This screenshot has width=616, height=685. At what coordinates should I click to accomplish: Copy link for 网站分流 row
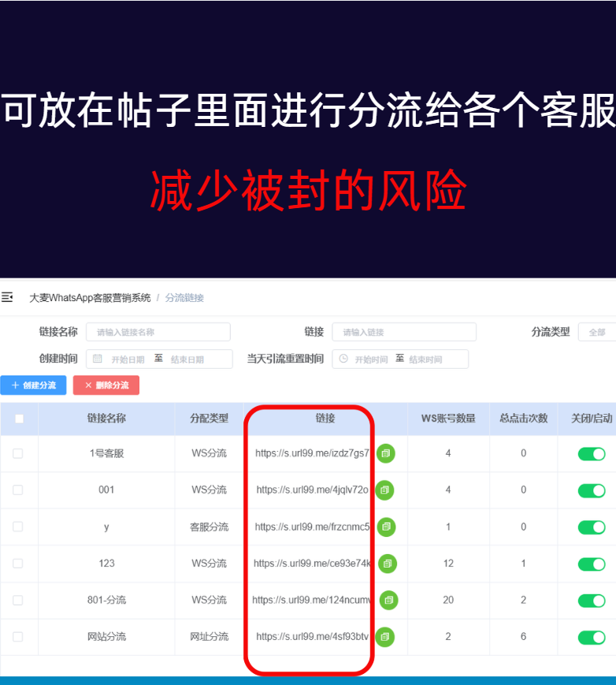click(x=385, y=636)
